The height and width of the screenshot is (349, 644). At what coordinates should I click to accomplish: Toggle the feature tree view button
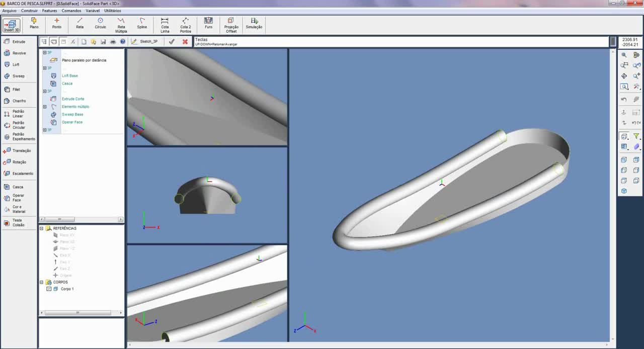(x=44, y=42)
